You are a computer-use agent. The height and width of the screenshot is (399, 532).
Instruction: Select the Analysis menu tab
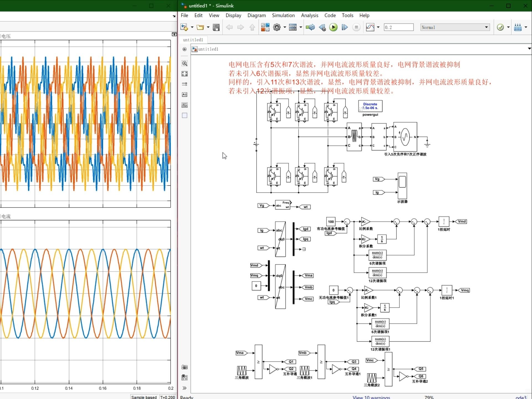click(x=310, y=16)
